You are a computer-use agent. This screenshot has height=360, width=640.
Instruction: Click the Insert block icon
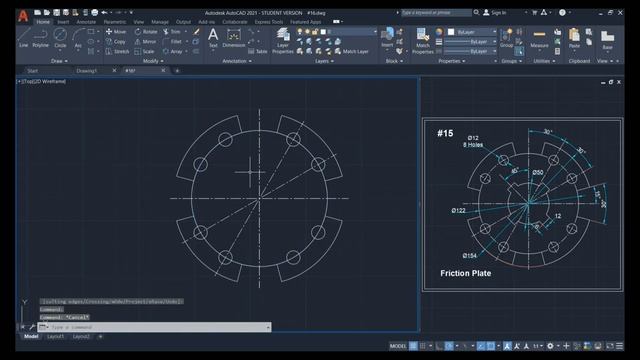click(387, 38)
